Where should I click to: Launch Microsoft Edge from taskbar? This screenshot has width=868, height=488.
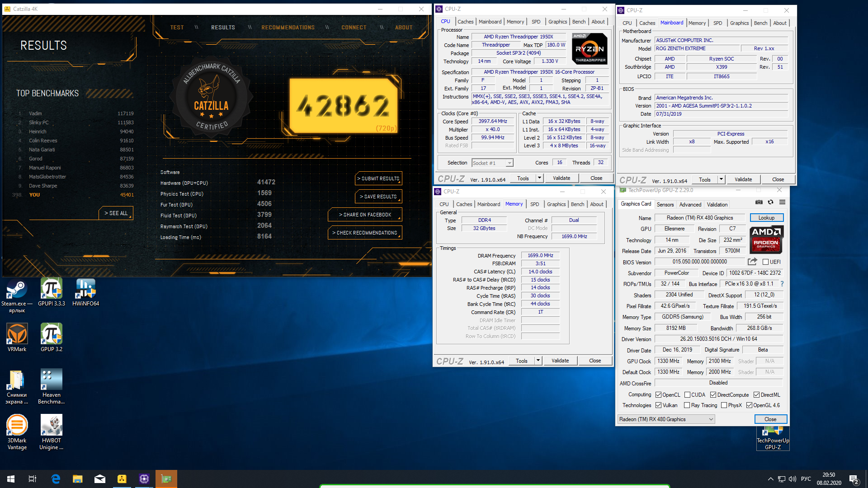(x=56, y=479)
